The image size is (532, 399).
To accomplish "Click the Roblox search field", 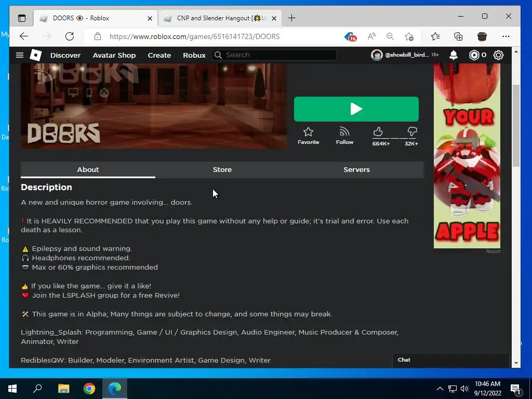I will coord(274,55).
